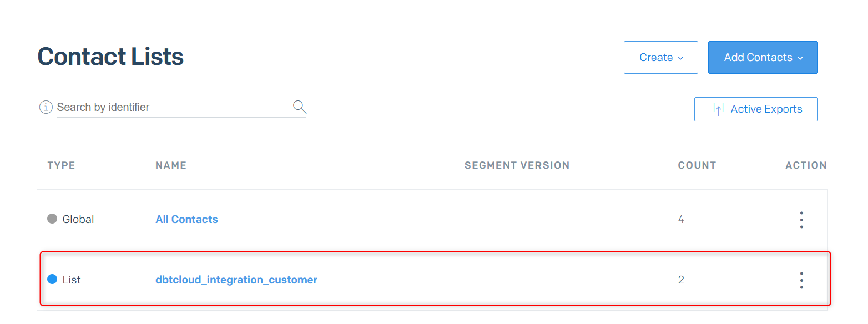Image resolution: width=868 pixels, height=324 pixels.
Task: Open the dbtcloud_integration_customer list link
Action: (x=236, y=280)
